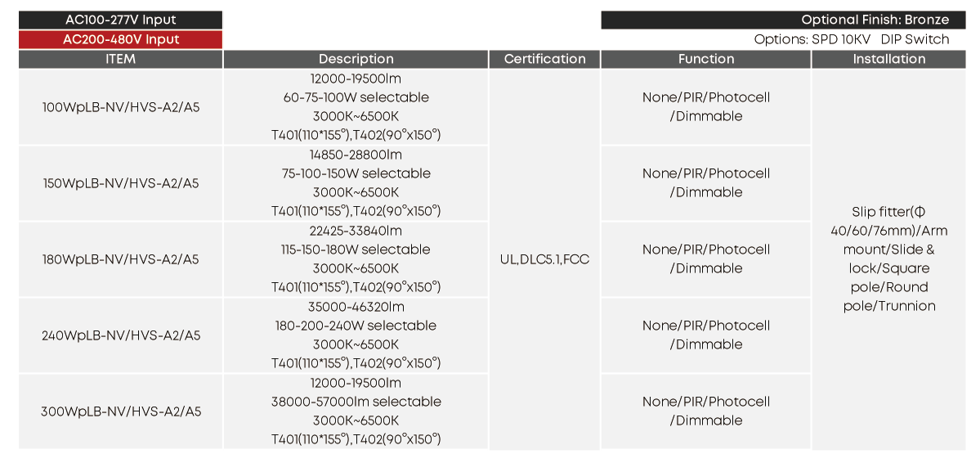Click the Description column header
The width and height of the screenshot is (980, 463).
click(x=356, y=59)
